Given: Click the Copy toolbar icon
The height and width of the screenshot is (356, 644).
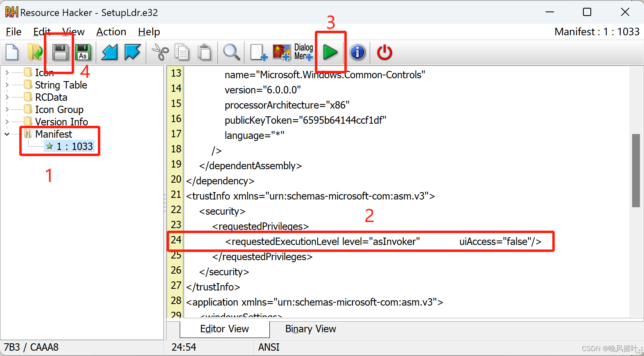Looking at the screenshot, I should point(182,52).
